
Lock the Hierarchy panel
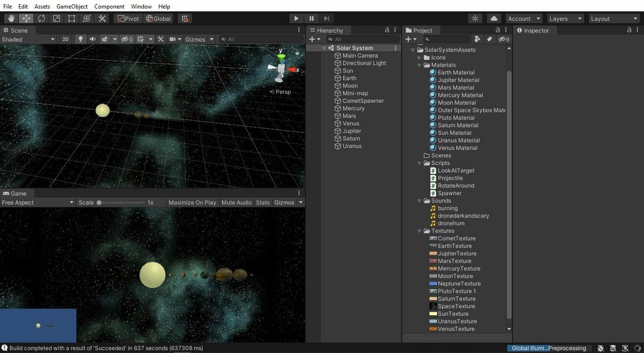[x=387, y=30]
